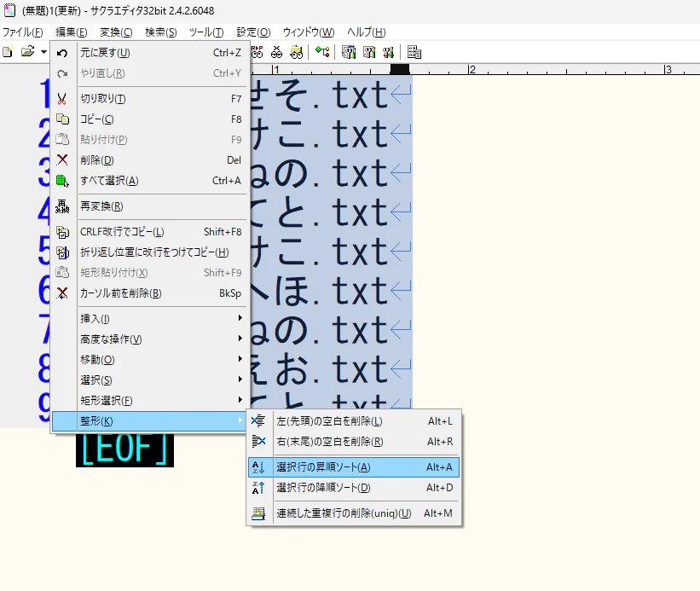Image resolution: width=700 pixels, height=591 pixels.
Task: Expand the 高度な操作(V) submenu
Action: [149, 339]
